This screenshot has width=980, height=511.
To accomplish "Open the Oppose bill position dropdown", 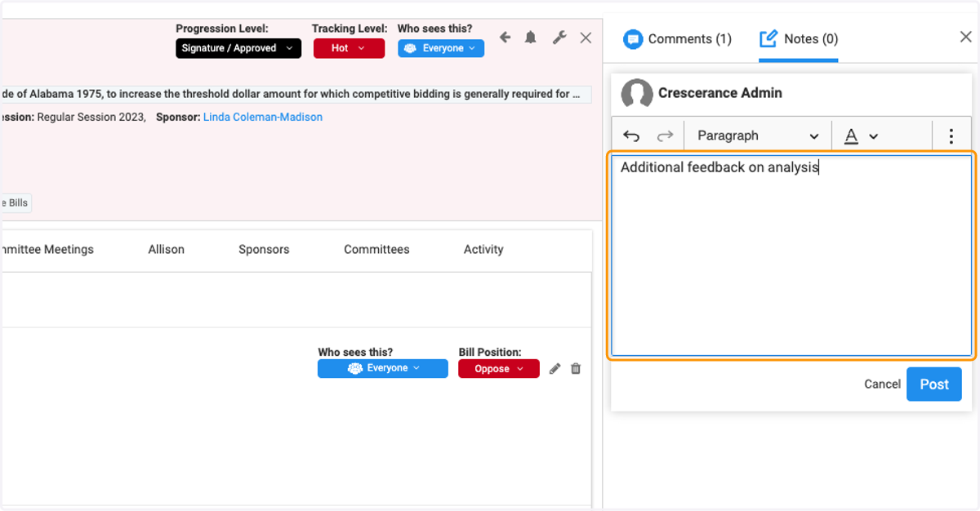I will click(499, 369).
